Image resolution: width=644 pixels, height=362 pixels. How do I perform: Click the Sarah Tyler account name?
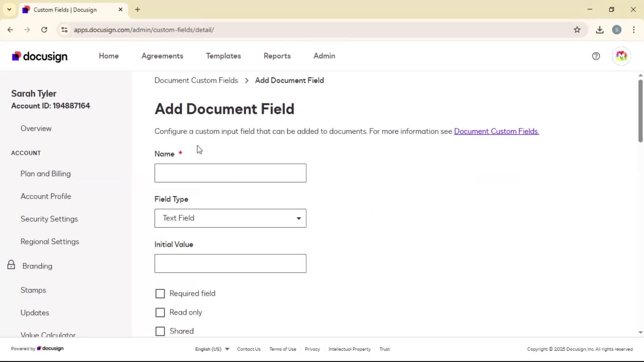pos(34,94)
